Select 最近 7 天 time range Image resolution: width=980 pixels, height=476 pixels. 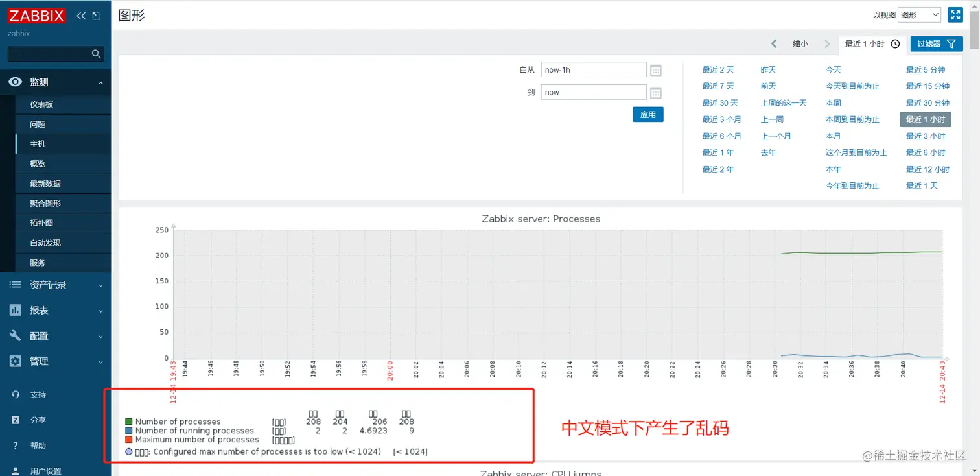pos(718,86)
